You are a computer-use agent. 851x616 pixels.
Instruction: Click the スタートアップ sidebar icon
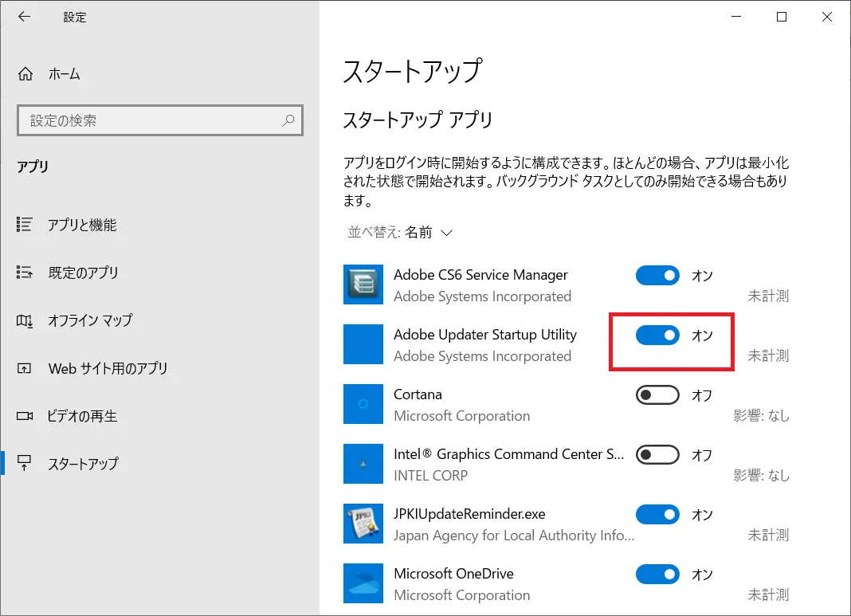pyautogui.click(x=25, y=463)
